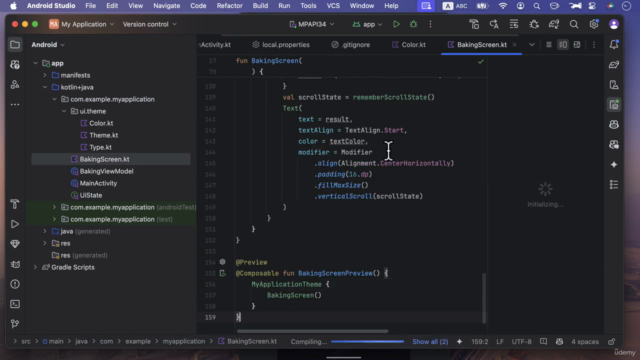
Task: Open My Application project dropdown
Action: 82,24
